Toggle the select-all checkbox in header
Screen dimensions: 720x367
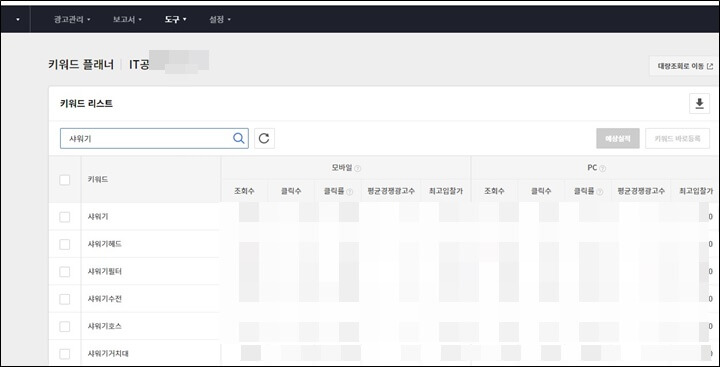[x=65, y=180]
